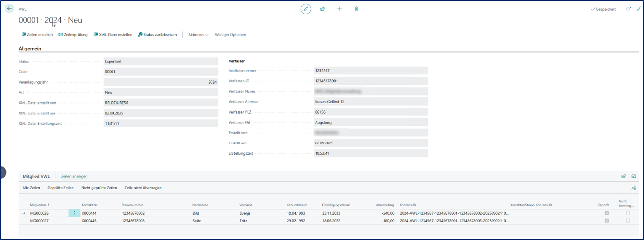Screen dimensions: 644x240
Task: Open contact link K000444
Action: [x=89, y=213]
